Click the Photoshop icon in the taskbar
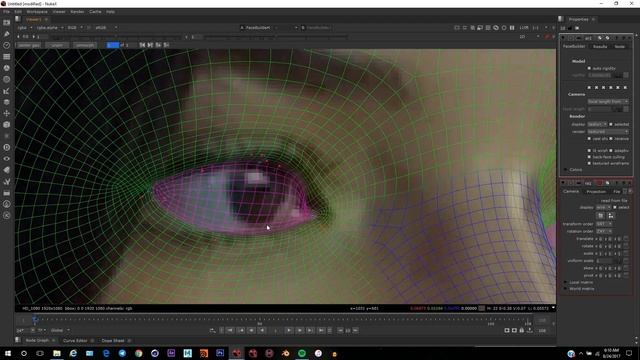 pyautogui.click(x=220, y=353)
